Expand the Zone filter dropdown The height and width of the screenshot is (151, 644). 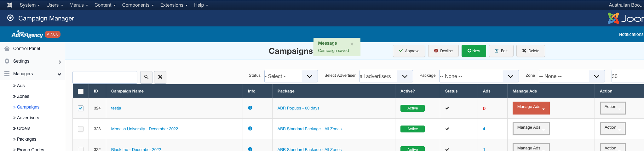572,76
